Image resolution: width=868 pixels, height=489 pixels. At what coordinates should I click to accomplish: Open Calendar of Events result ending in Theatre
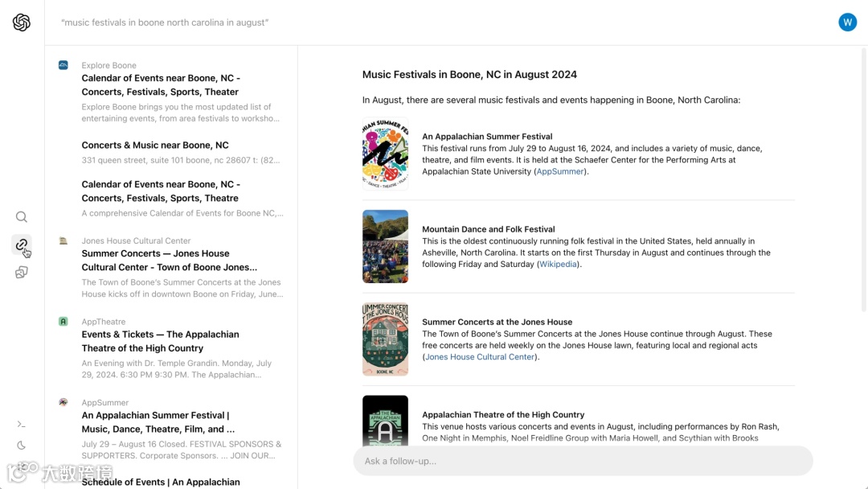point(161,191)
